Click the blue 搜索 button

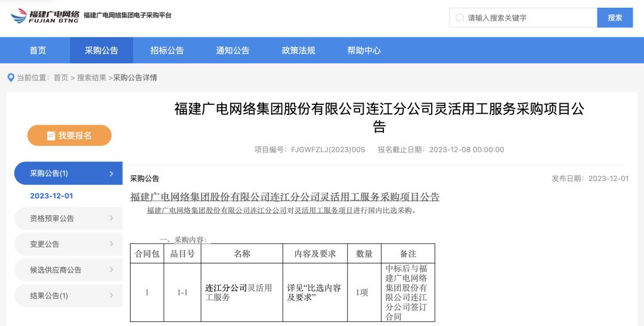tap(615, 18)
